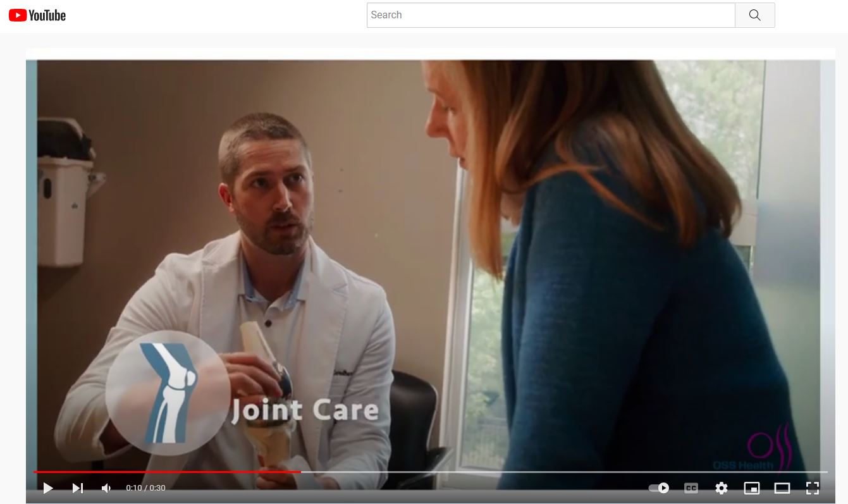Viewport: 848px width, 504px height.
Task: Click into the Search input field
Action: (551, 15)
